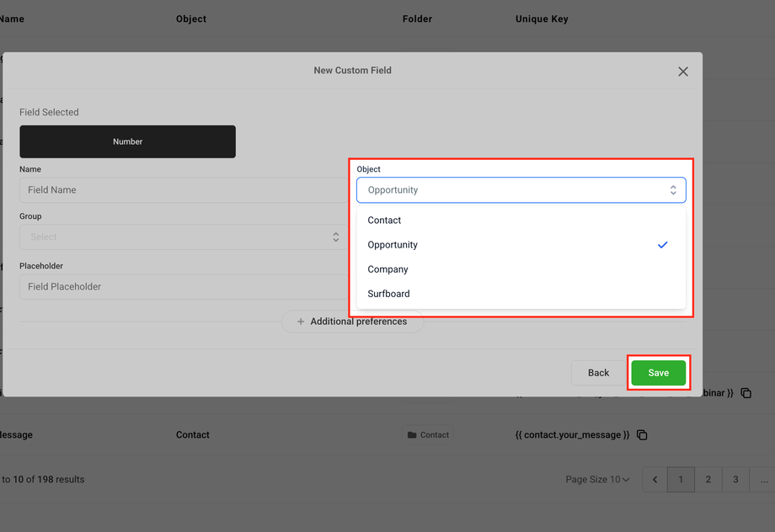This screenshot has width=775, height=532.
Task: Open the Object dropdown arrows
Action: (x=673, y=190)
